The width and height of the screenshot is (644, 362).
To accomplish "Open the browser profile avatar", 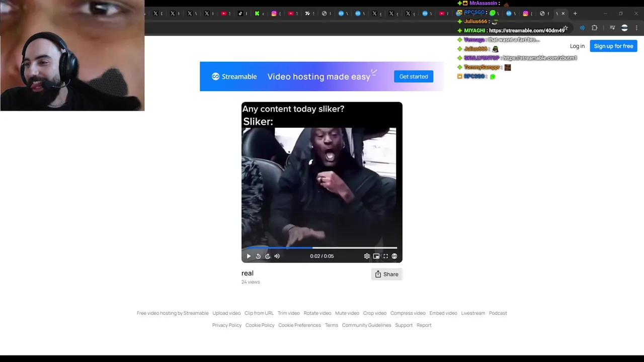I will pyautogui.click(x=624, y=28).
